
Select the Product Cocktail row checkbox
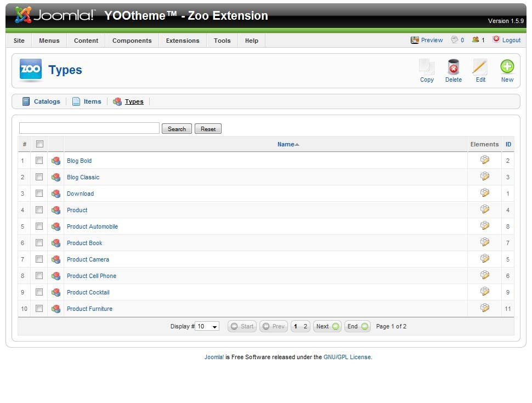coord(39,292)
